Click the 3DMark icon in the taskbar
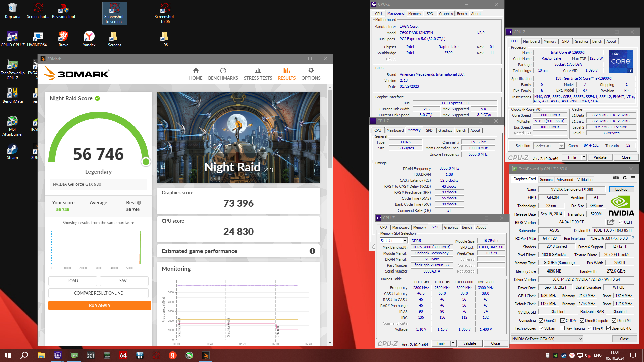 click(x=206, y=355)
